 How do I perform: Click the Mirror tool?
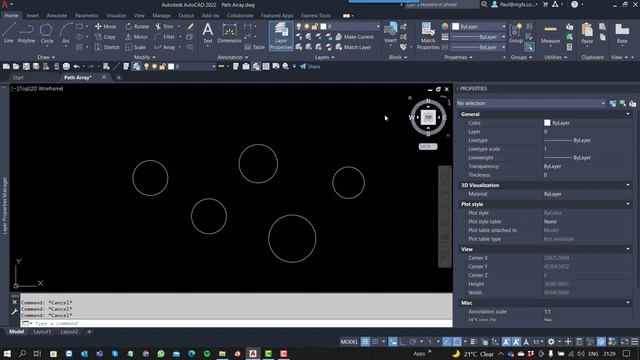[136, 37]
